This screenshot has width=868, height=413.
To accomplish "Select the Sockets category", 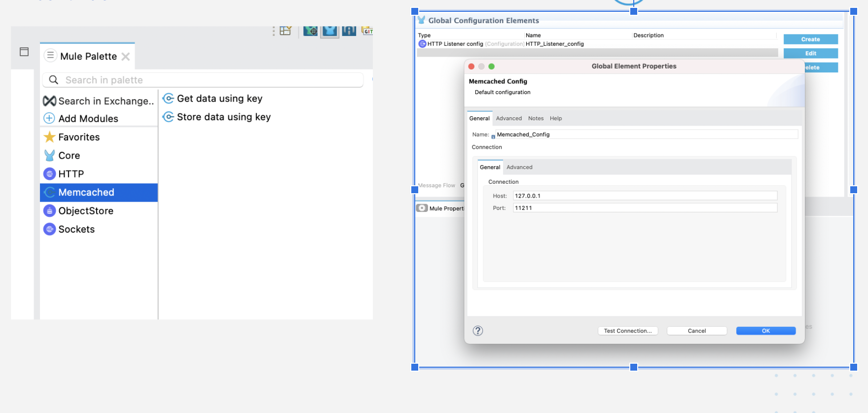I will click(x=76, y=229).
